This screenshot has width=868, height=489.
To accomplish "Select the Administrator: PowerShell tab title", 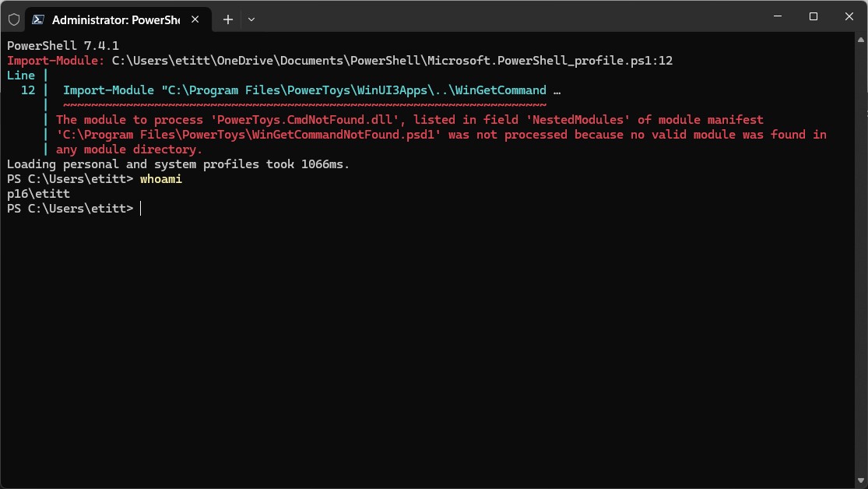I will point(115,19).
